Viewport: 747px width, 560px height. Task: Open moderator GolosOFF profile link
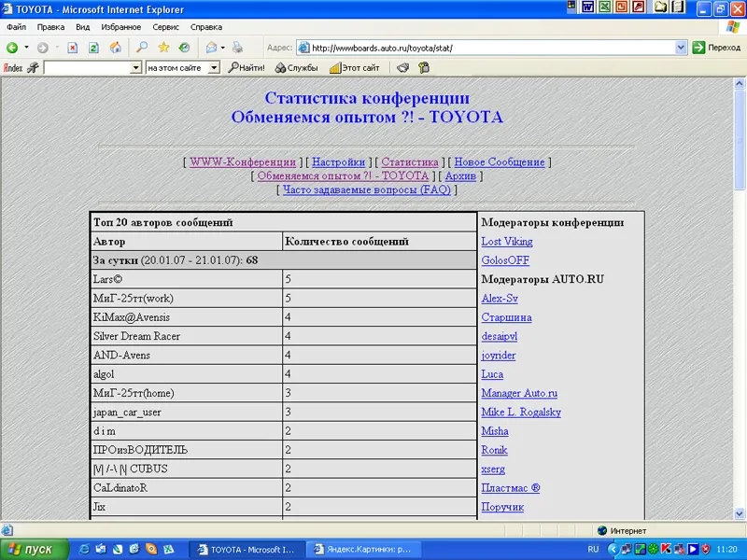[x=505, y=260]
